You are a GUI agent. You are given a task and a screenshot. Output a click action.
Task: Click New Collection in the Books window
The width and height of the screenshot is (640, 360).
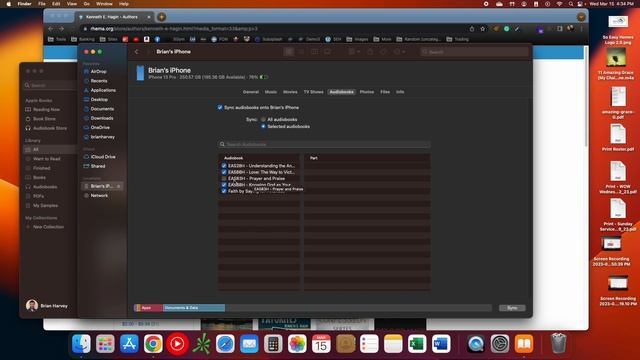48,227
